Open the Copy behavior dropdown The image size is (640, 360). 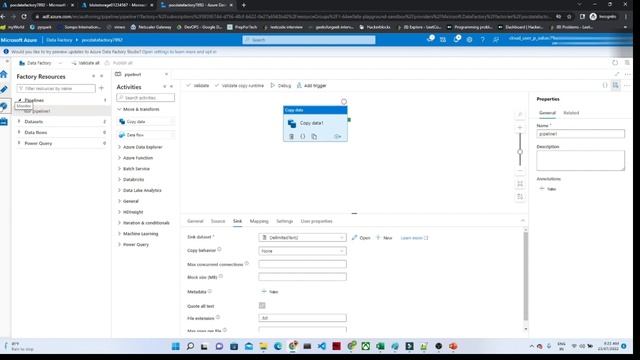click(302, 251)
